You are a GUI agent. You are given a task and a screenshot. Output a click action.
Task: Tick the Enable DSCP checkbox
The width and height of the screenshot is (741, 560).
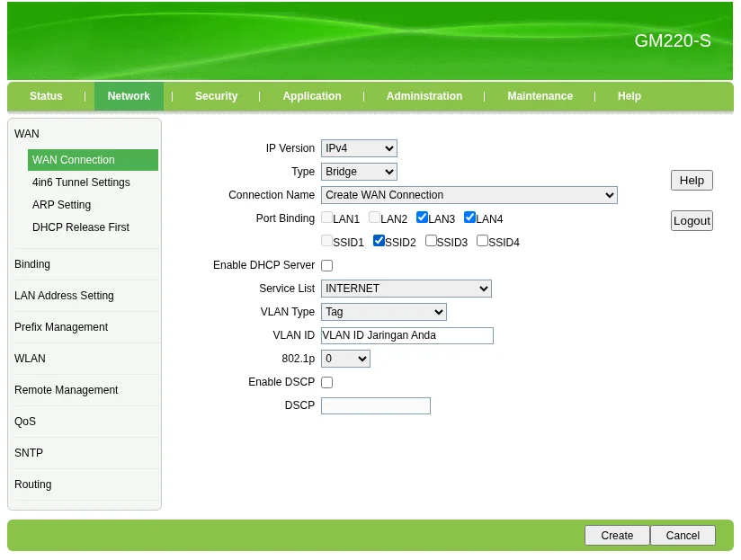pos(327,382)
